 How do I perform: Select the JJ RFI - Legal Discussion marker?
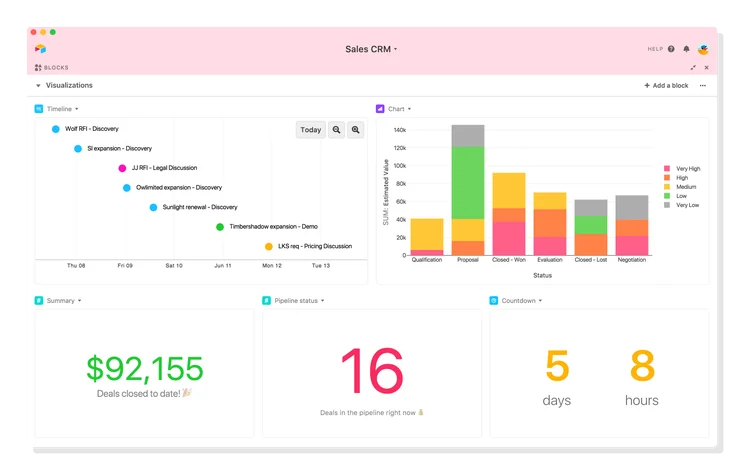tap(122, 168)
